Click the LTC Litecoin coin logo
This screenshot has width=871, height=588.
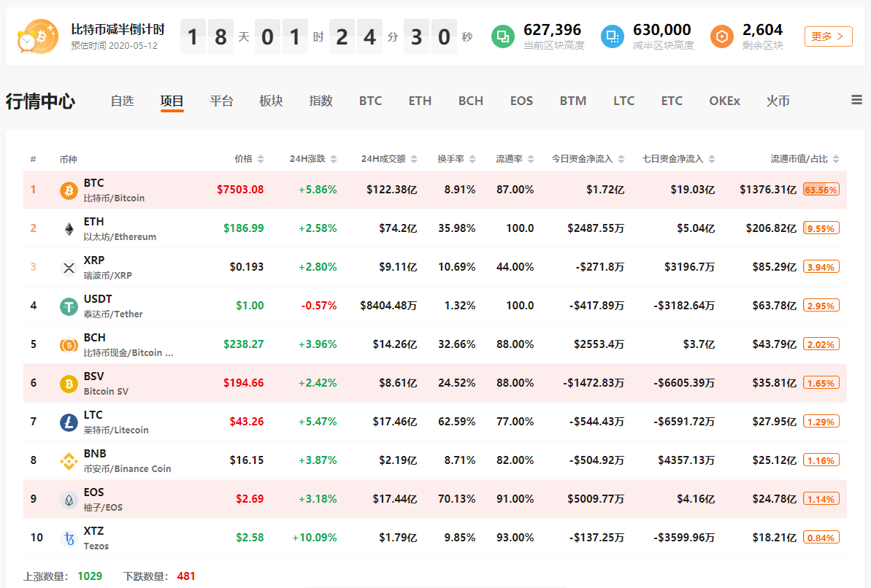pyautogui.click(x=69, y=422)
